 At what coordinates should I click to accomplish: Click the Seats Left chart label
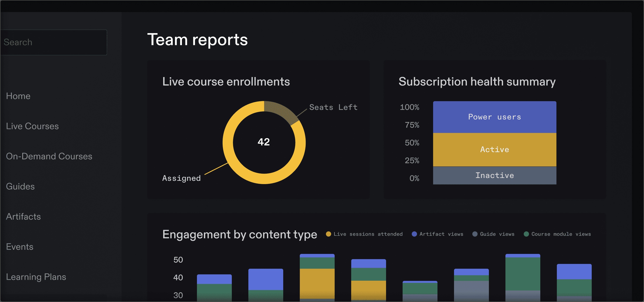[334, 107]
